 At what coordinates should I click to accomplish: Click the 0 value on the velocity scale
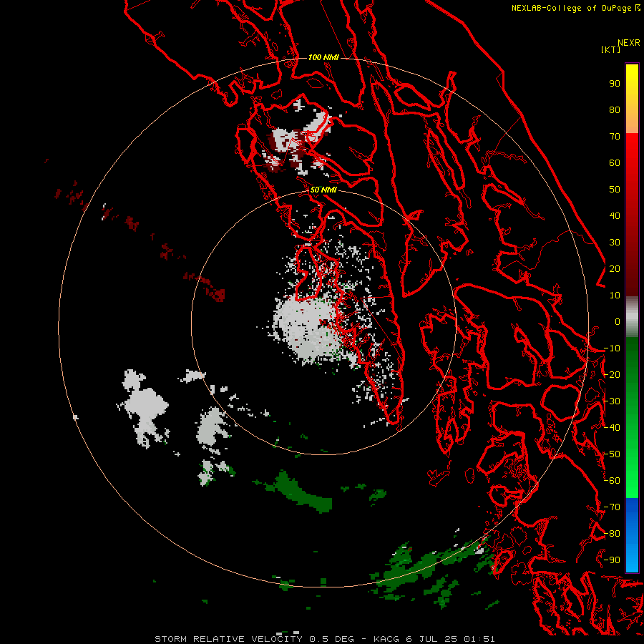[618, 321]
